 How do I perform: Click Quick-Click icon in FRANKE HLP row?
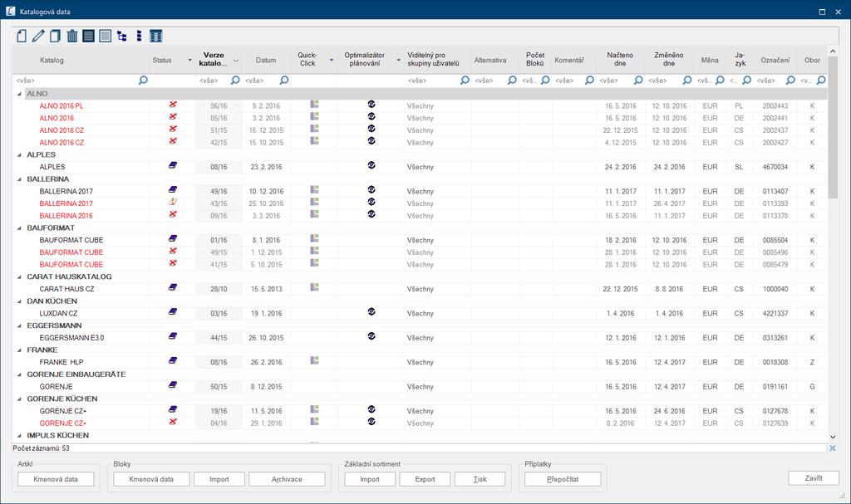[x=314, y=361]
